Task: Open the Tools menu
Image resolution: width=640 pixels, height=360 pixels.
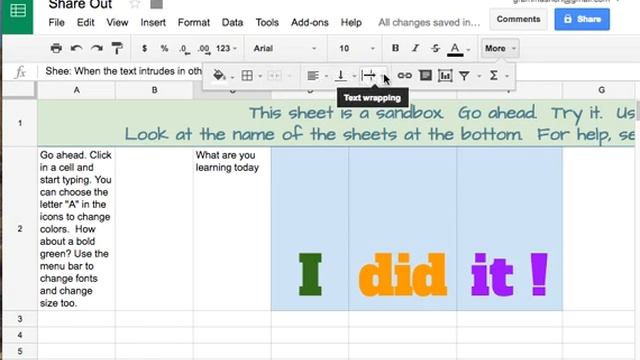Action: [x=267, y=22]
